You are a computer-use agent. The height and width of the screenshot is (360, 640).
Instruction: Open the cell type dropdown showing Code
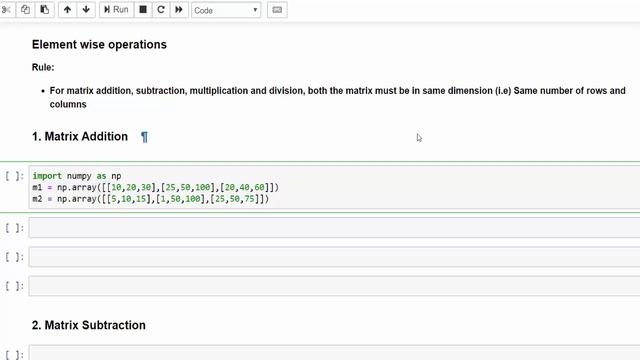point(226,10)
